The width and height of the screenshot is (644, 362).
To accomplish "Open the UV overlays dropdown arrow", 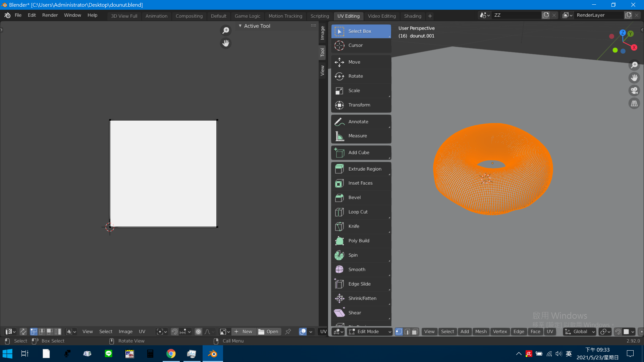I will (x=311, y=331).
